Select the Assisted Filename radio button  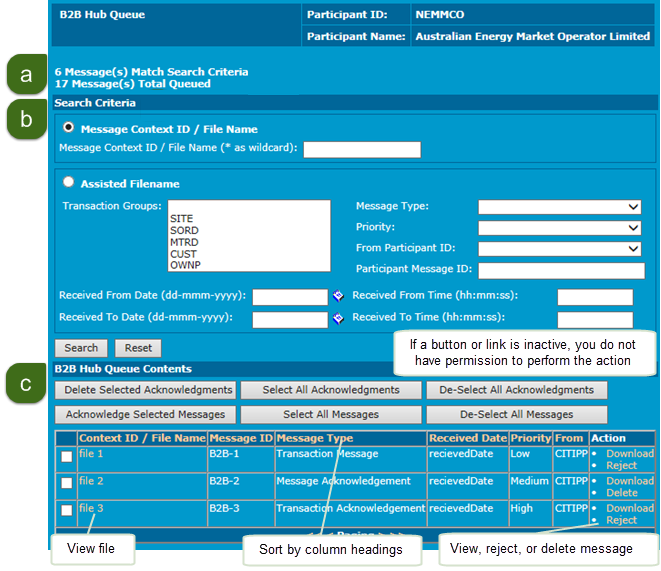69,183
